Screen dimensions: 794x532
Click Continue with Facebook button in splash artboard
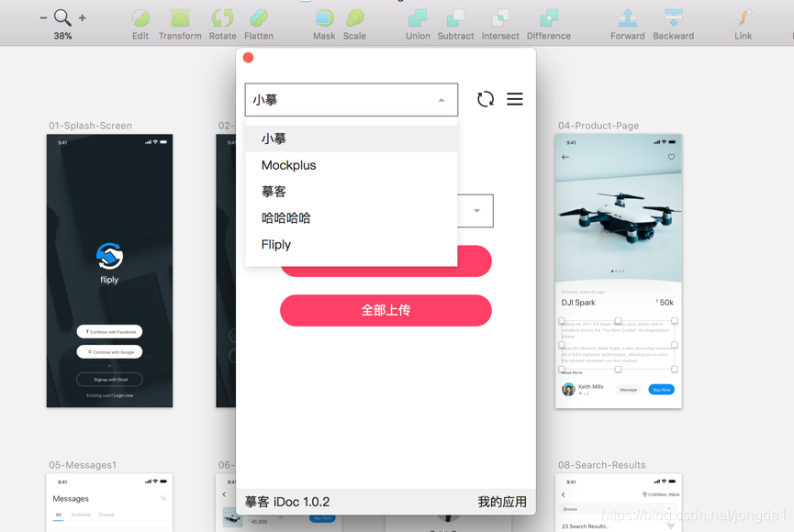(109, 331)
